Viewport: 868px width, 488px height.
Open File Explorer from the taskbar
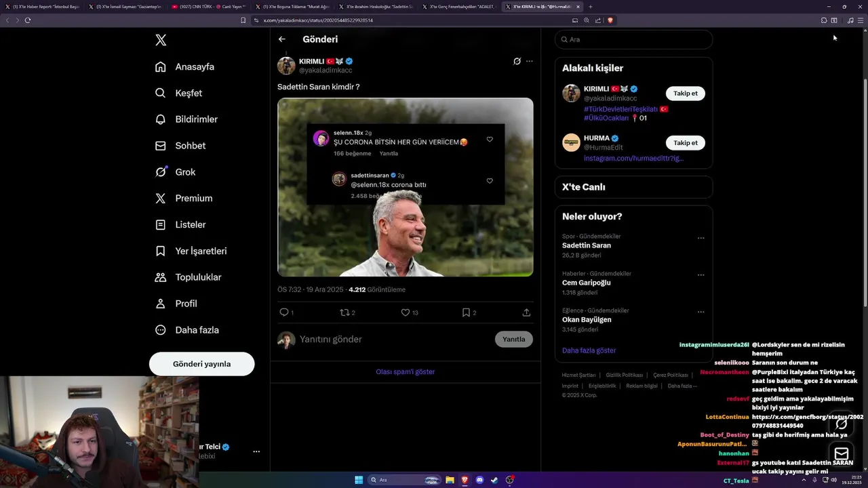[450, 480]
